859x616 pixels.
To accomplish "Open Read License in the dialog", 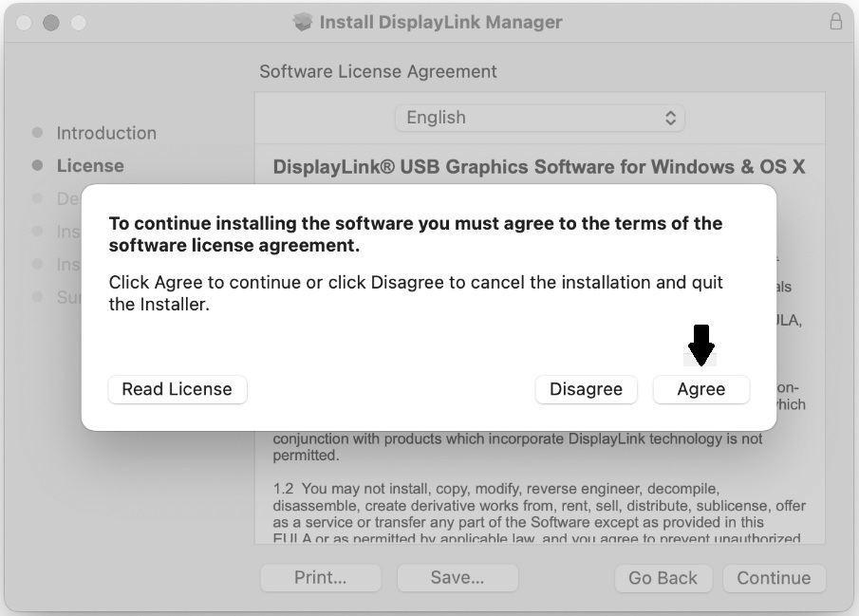I will click(x=177, y=389).
